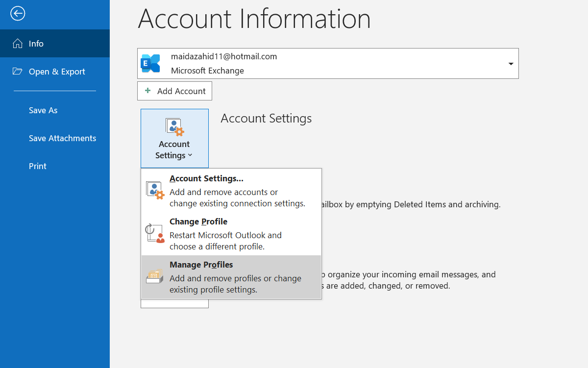
Task: Click the Open & Export folder icon
Action: (18, 72)
